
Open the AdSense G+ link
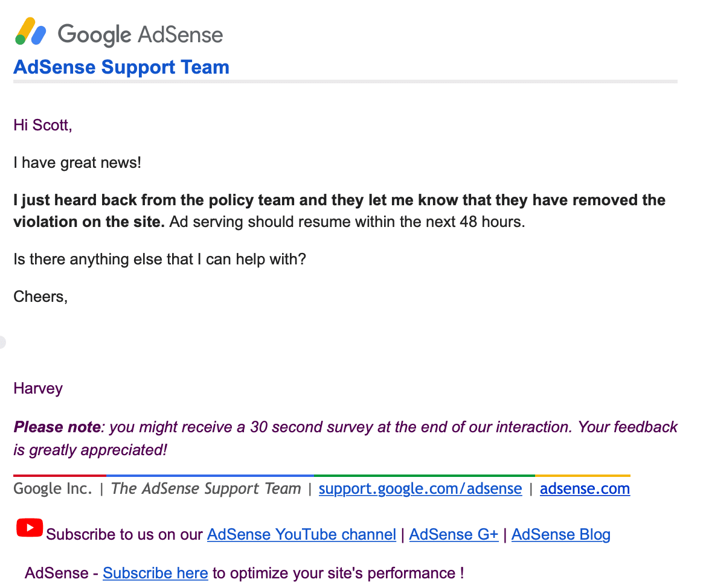pyautogui.click(x=454, y=535)
